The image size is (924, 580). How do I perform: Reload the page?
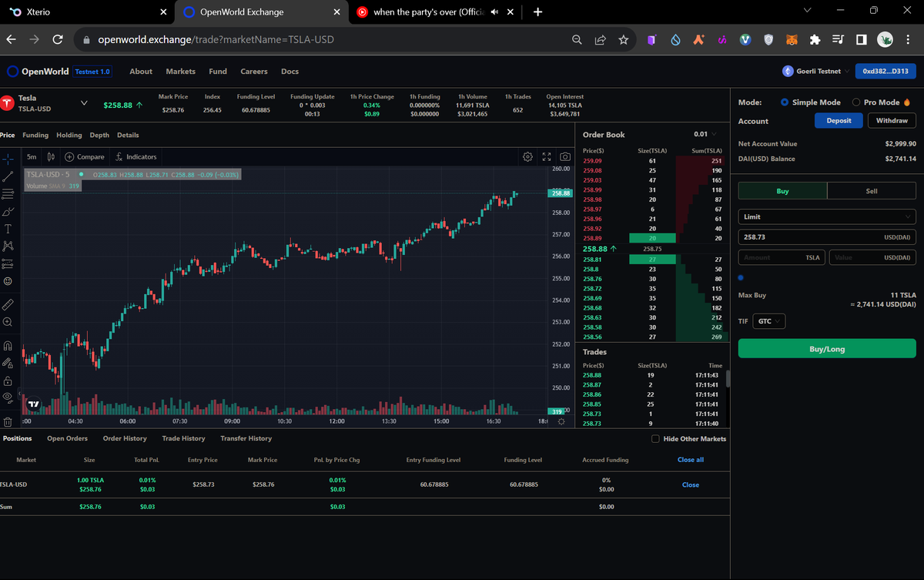pos(57,39)
